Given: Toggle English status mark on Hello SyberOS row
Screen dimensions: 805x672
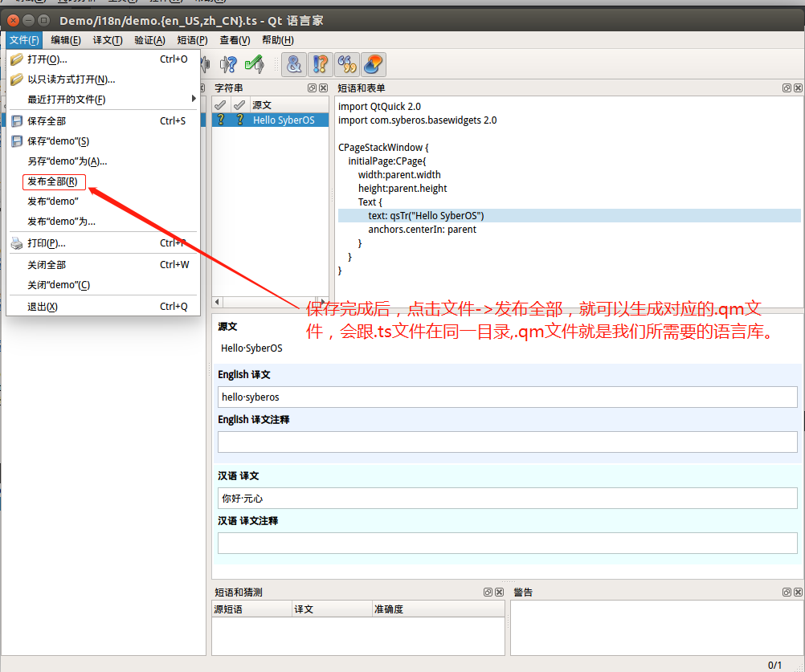Looking at the screenshot, I should pyautogui.click(x=220, y=120).
